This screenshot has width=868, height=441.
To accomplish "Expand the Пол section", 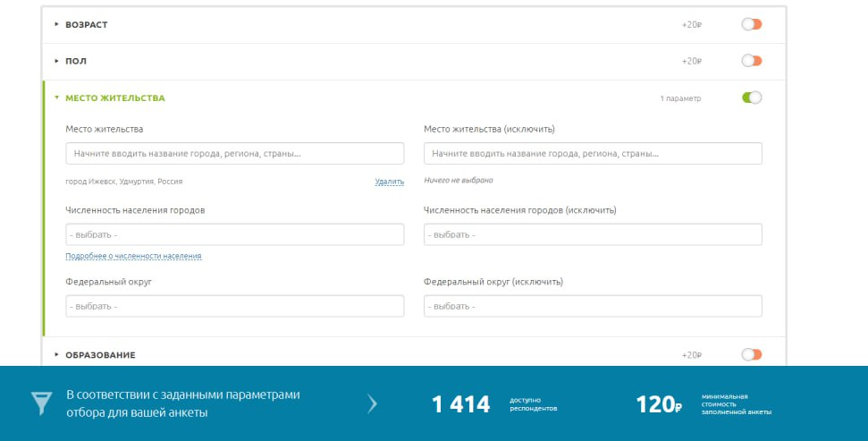I will [x=76, y=61].
